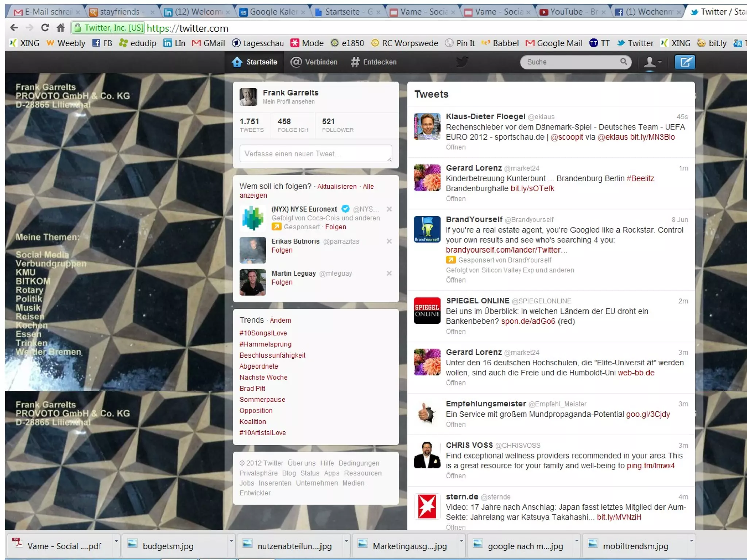Open the Verbinden navigation tab

coord(314,62)
